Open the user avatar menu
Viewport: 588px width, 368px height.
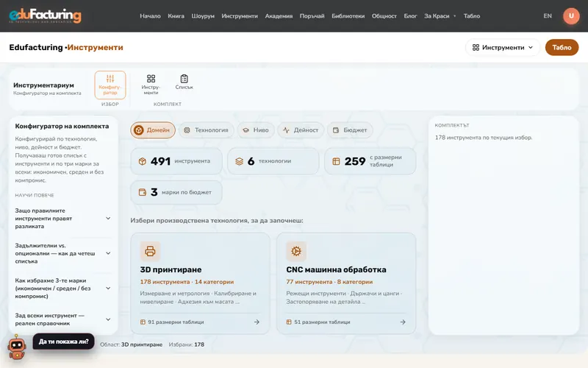click(x=571, y=15)
